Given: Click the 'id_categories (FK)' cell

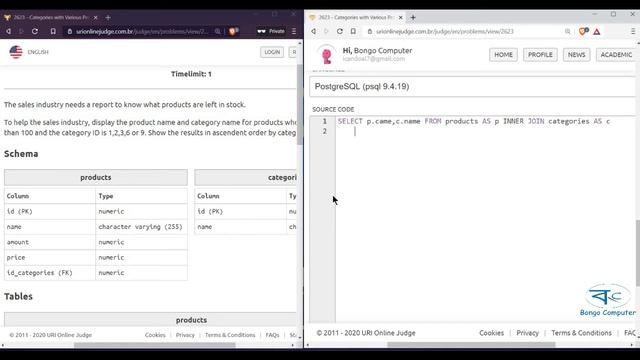Looking at the screenshot, I should pyautogui.click(x=50, y=273).
